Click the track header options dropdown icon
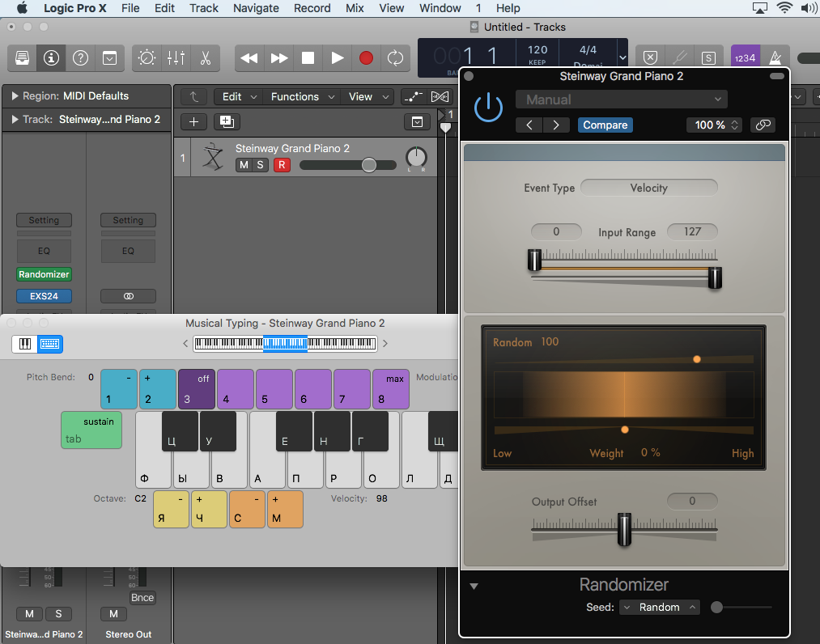 point(418,122)
